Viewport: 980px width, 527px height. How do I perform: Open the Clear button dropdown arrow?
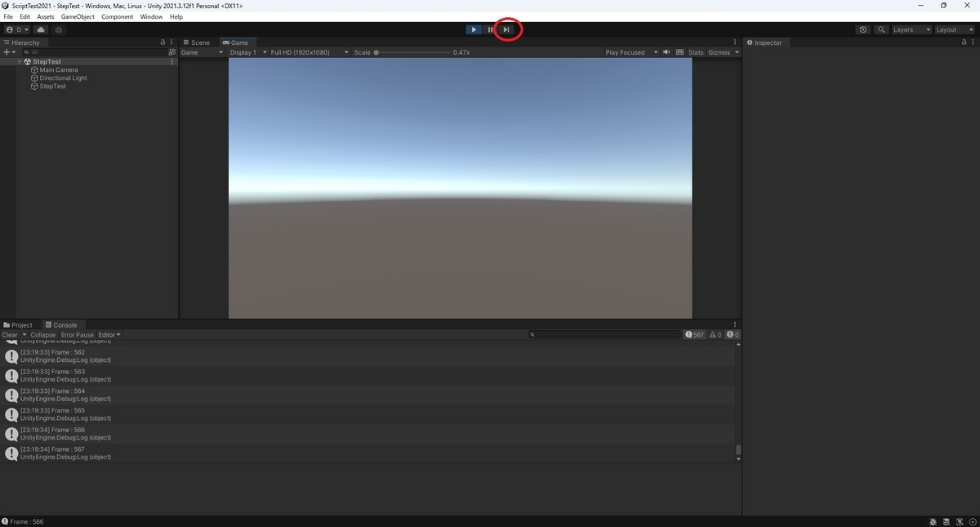pyautogui.click(x=24, y=335)
